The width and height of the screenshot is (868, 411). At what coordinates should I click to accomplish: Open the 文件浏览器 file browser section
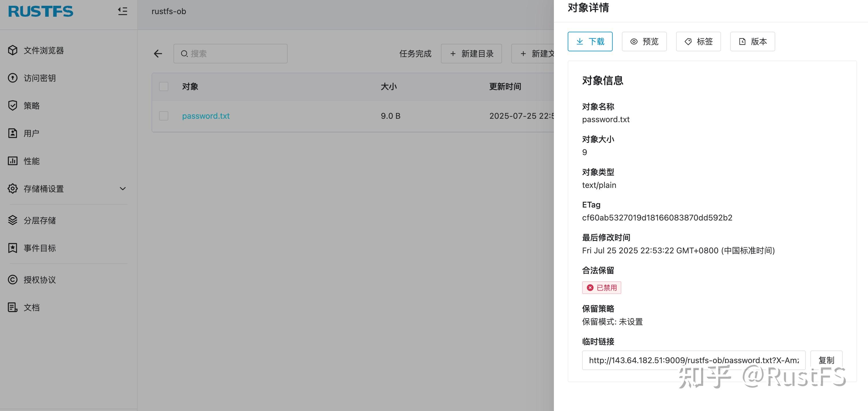pyautogui.click(x=43, y=50)
